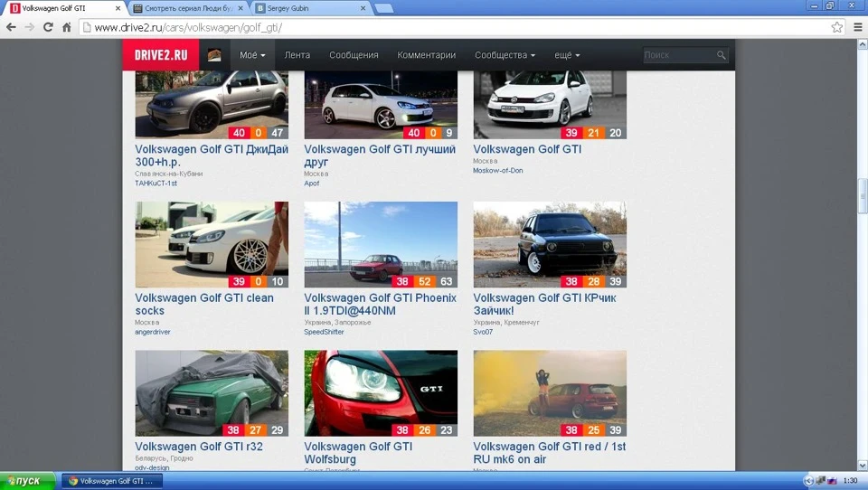Open Volkswagen Golf GTI red / 1st RU link
This screenshot has width=868, height=490.
click(x=549, y=453)
